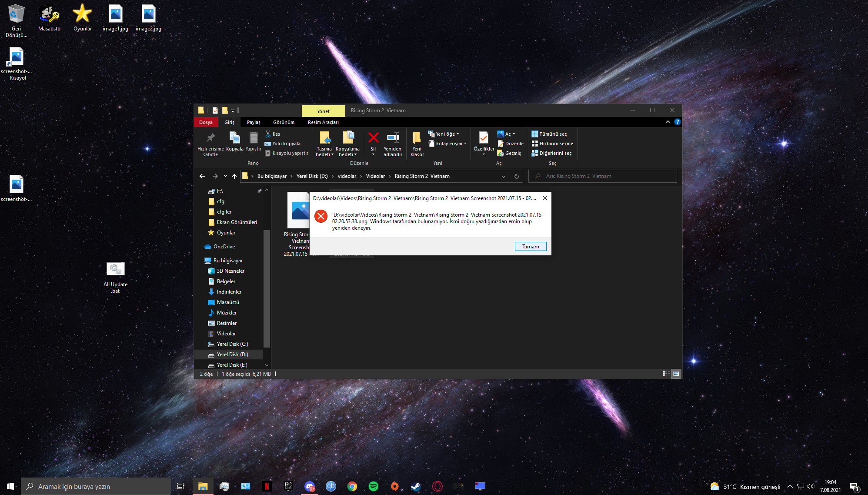868x495 pixels.
Task: Collapse the ribbon with chevron arrow
Action: tap(668, 122)
